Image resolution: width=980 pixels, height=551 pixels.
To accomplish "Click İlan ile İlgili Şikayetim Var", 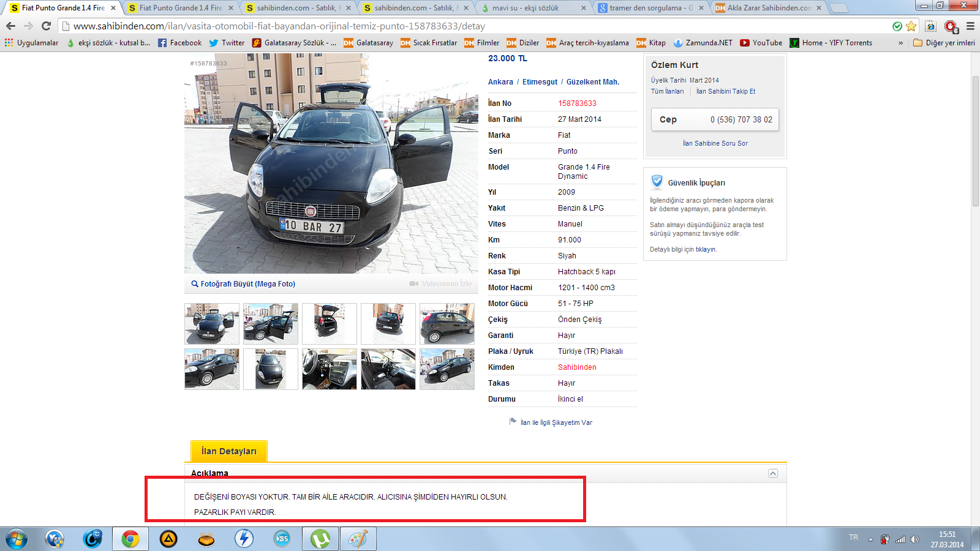I will [556, 422].
